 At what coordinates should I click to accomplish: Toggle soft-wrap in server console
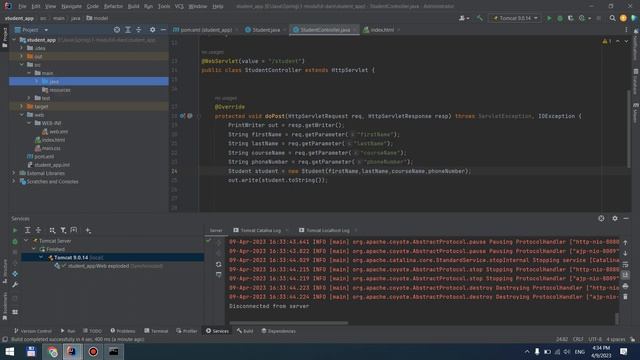point(625,264)
